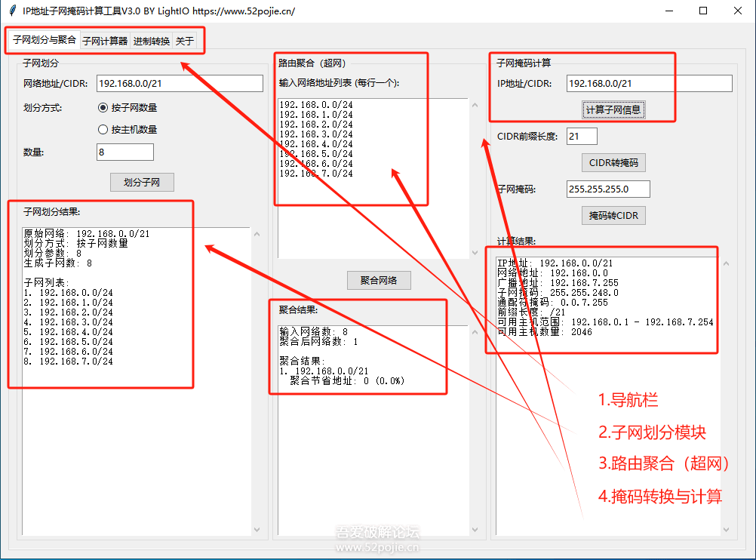
Task: Go to the 关于 tab
Action: coord(185,42)
